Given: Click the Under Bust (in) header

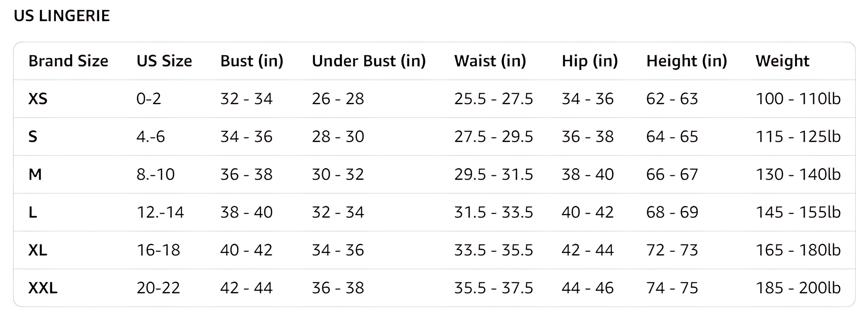Looking at the screenshot, I should [369, 61].
